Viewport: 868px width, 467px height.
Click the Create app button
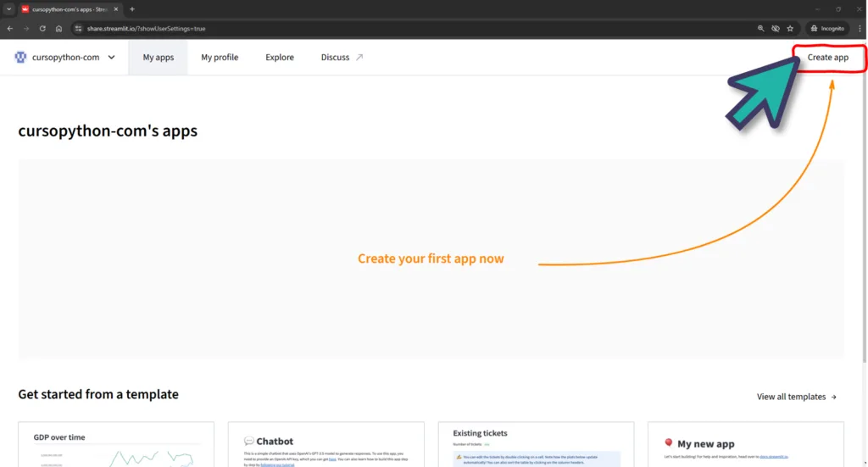pyautogui.click(x=827, y=57)
